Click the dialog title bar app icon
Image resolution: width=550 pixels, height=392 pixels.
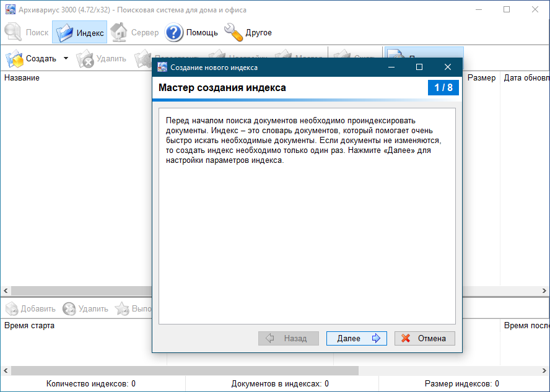(x=162, y=67)
